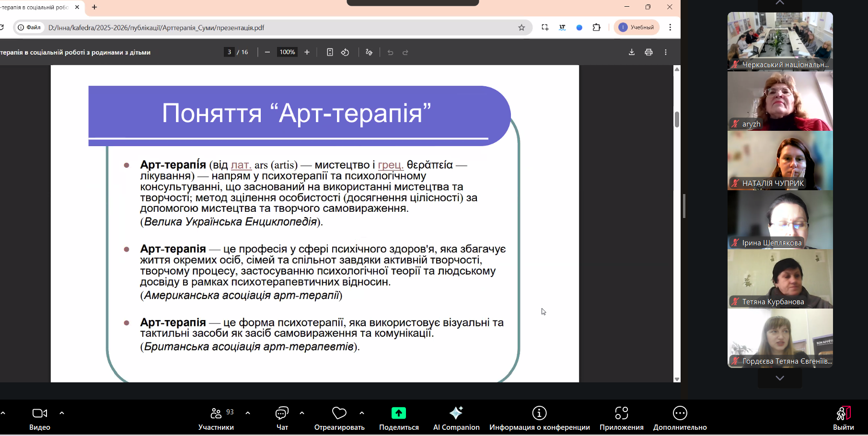Expand the participants options arrow
Image resolution: width=868 pixels, height=436 pixels.
click(x=248, y=413)
